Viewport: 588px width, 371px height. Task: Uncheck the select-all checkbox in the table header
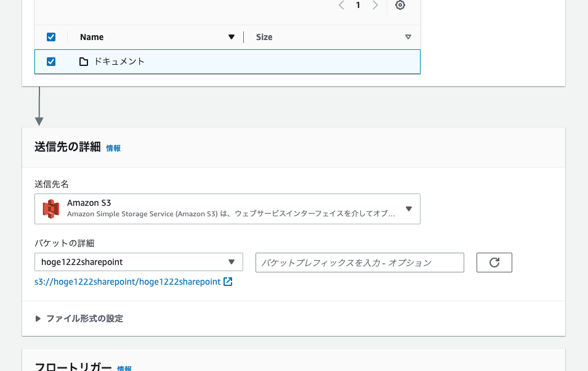coord(51,37)
